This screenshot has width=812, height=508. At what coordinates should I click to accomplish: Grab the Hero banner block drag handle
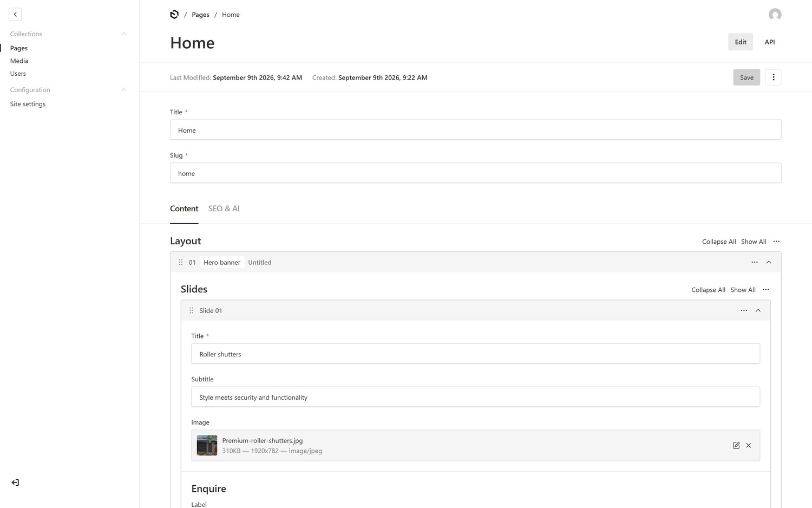point(181,262)
